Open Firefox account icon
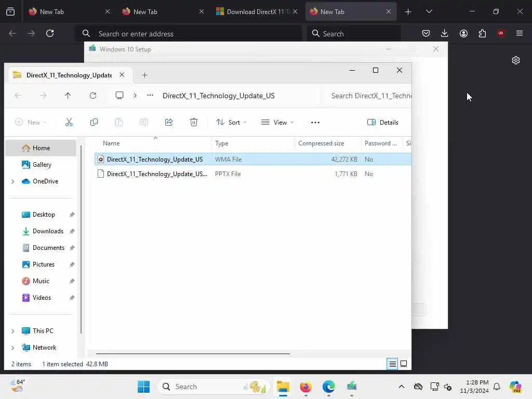 463,33
